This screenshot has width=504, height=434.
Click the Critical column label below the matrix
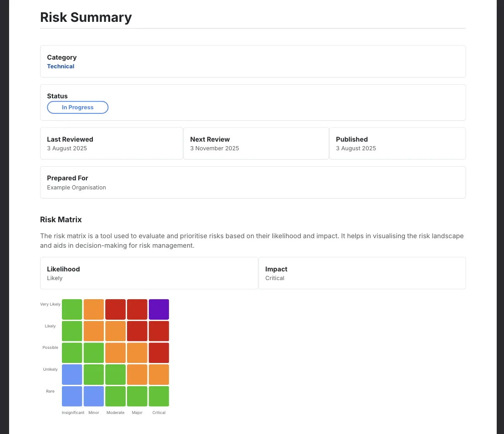pos(158,413)
